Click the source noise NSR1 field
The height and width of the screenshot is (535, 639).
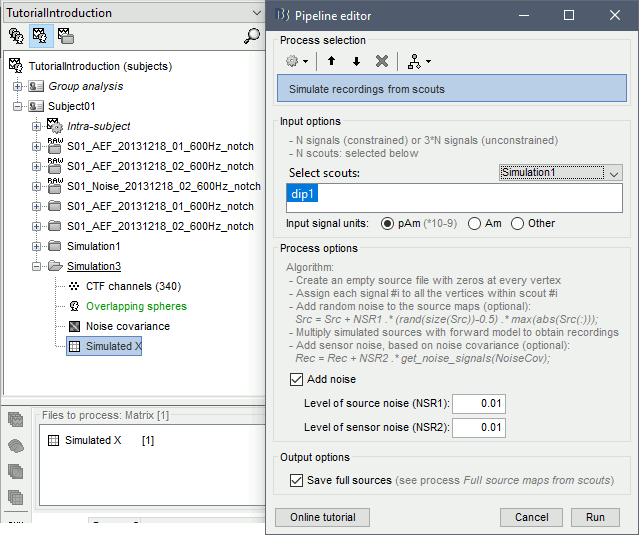coord(479,403)
